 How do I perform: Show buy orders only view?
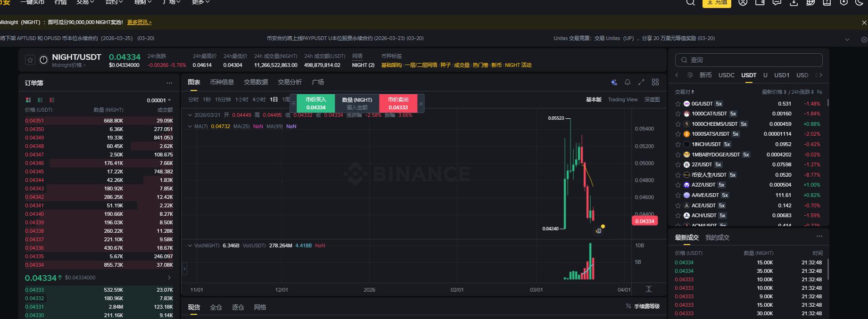[40, 100]
